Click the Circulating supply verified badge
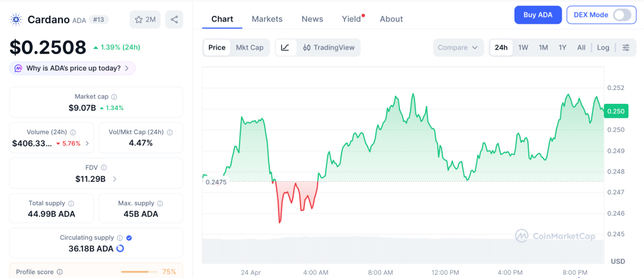The image size is (644, 278). pos(129,238)
